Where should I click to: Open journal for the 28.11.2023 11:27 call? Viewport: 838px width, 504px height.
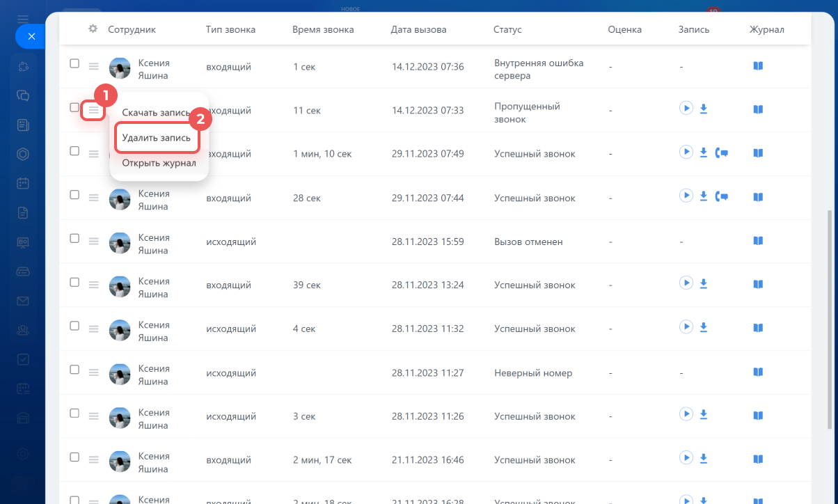pos(758,372)
